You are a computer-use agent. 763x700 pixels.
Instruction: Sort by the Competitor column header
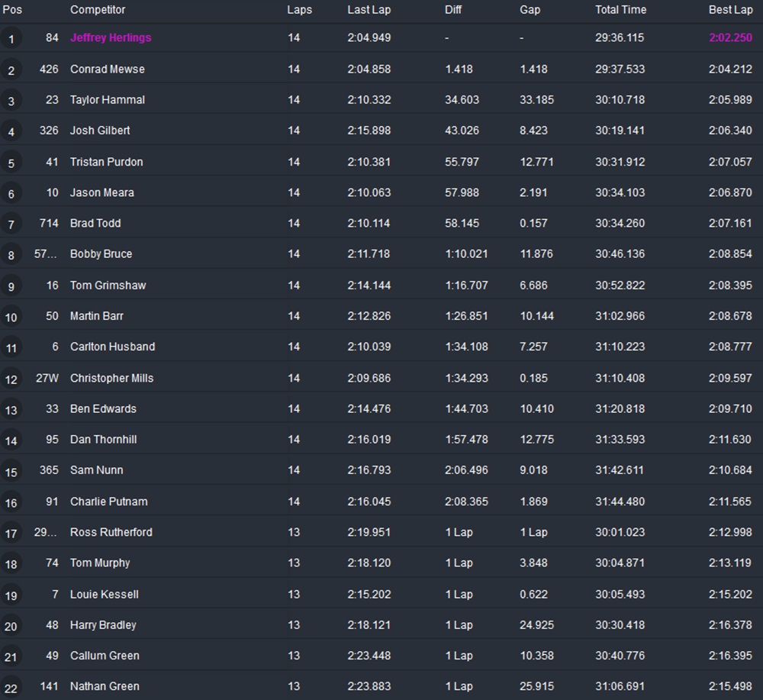click(x=98, y=10)
